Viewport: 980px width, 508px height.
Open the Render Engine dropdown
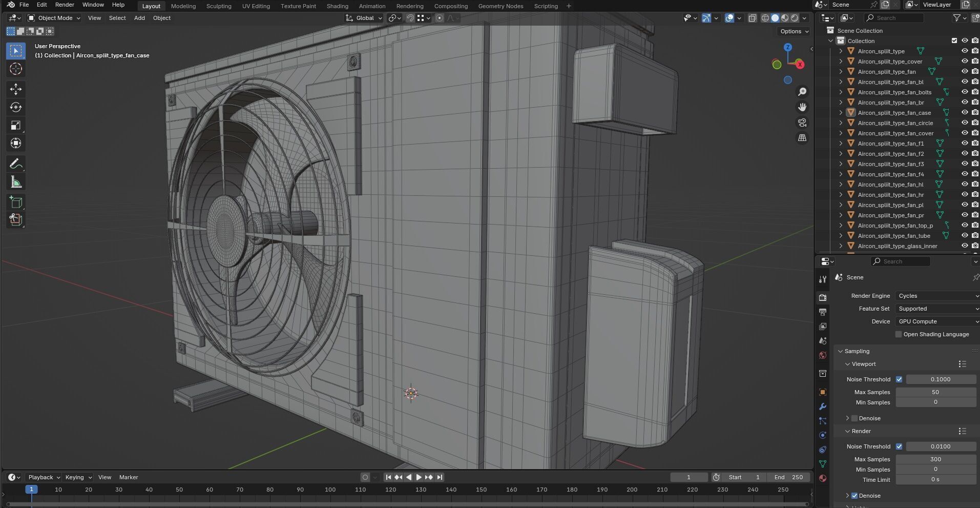tap(937, 296)
